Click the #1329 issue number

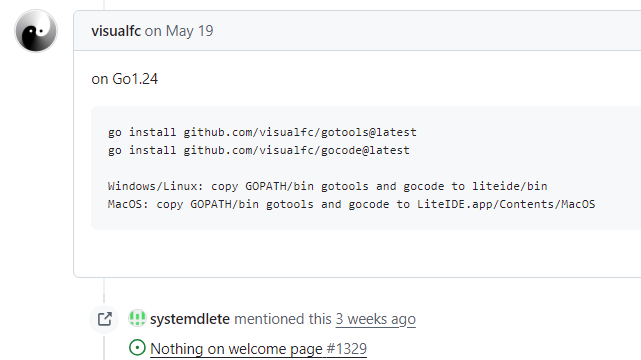click(x=347, y=349)
